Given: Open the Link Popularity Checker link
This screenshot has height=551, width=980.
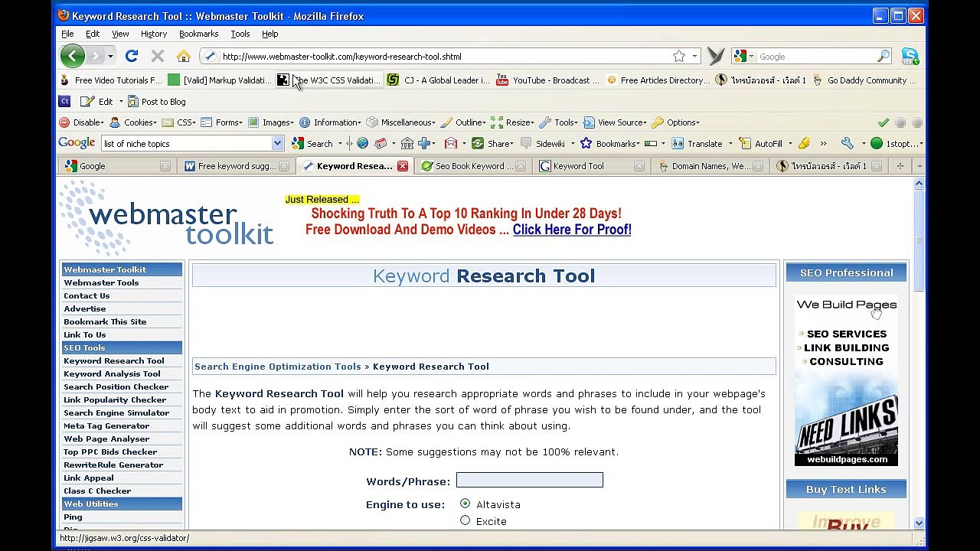Looking at the screenshot, I should point(115,399).
